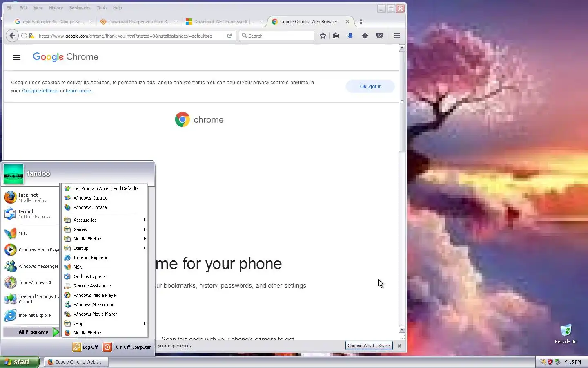Image resolution: width=588 pixels, height=368 pixels.
Task: Open Windows Update in All Programs
Action: point(105,207)
